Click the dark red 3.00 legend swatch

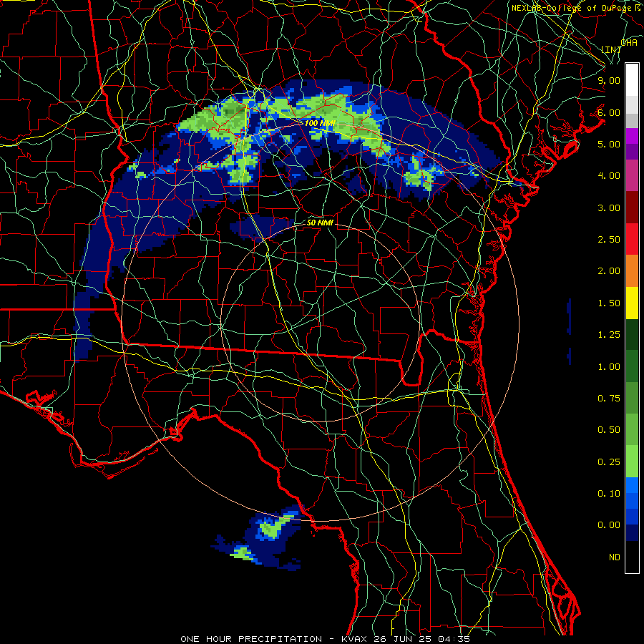coord(632,208)
